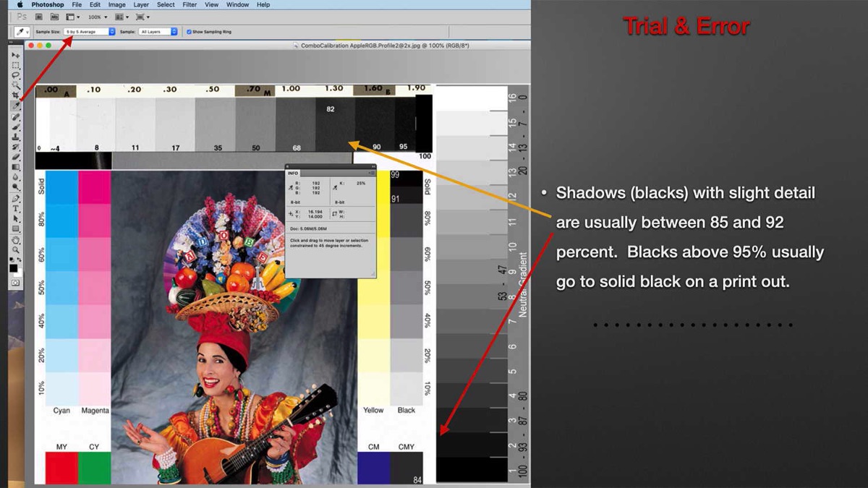Select the Spot Healing Brush tool
Viewport: 868px width, 488px height.
(x=15, y=116)
